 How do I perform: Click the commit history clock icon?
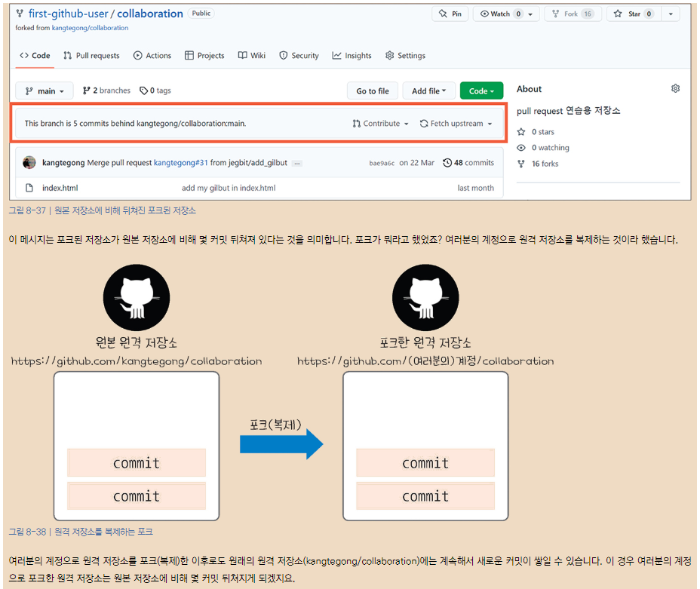tap(447, 163)
